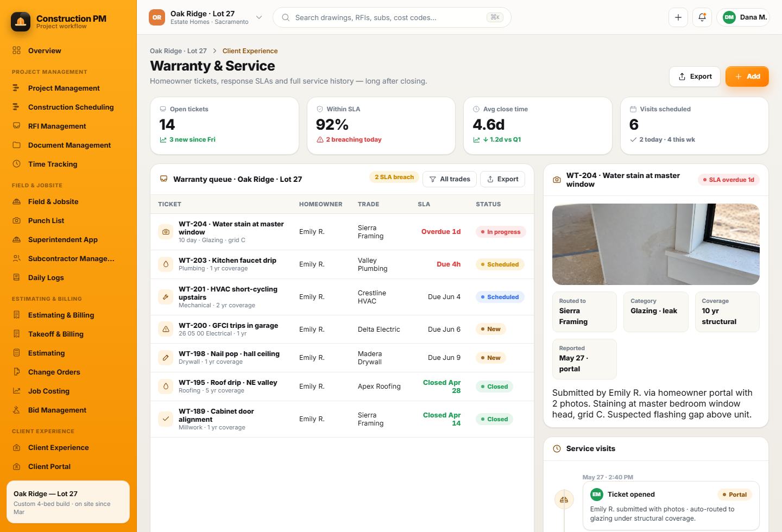Go to Construction Scheduling
The width and height of the screenshot is (782, 532).
68,107
